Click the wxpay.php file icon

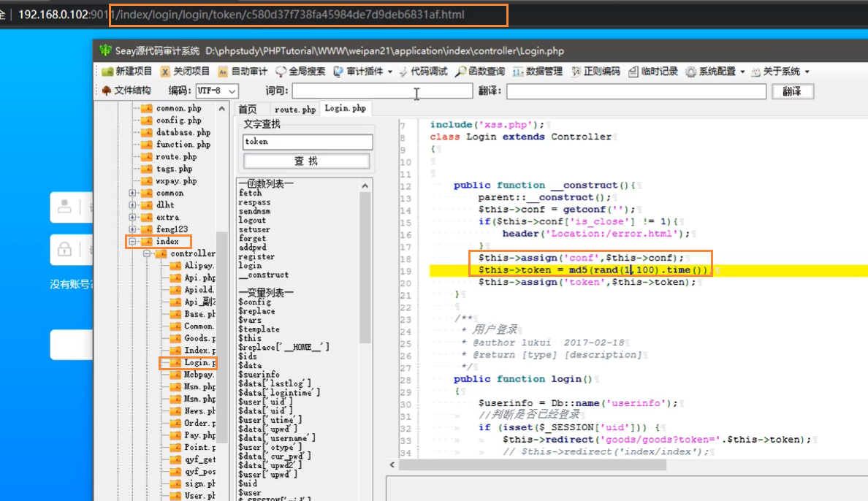coord(147,181)
